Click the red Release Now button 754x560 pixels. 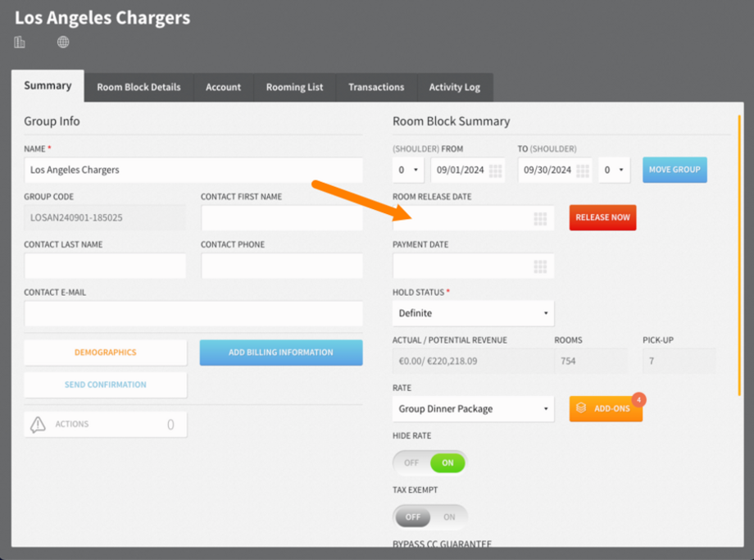coord(602,217)
